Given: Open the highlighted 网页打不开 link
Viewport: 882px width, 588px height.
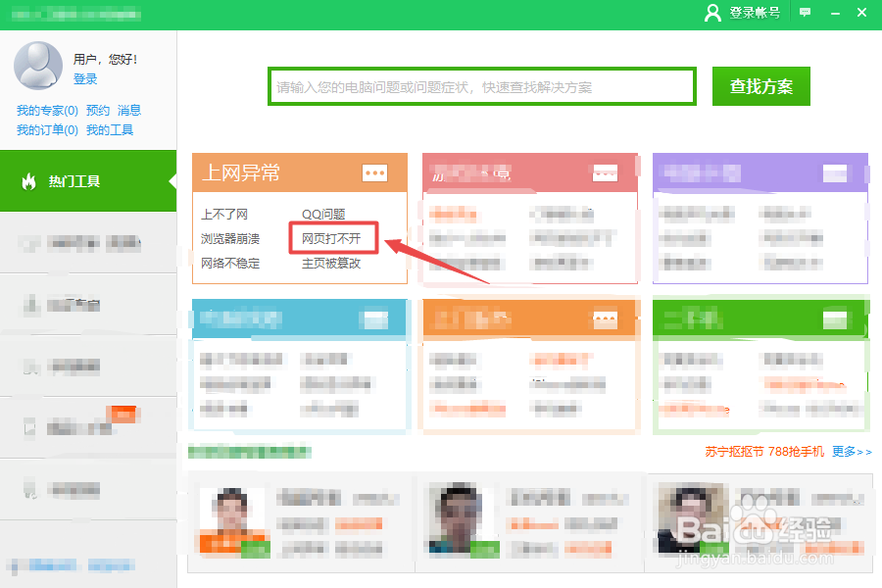Looking at the screenshot, I should 329,236.
